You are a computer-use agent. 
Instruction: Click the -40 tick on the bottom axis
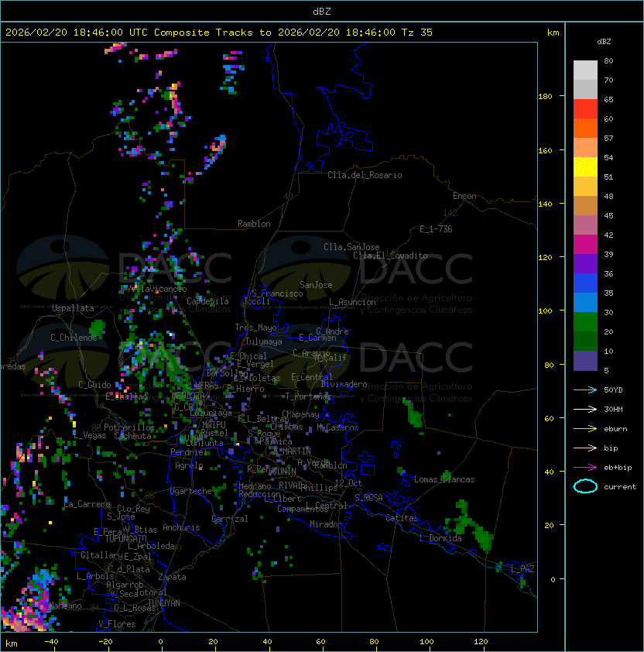click(51, 642)
